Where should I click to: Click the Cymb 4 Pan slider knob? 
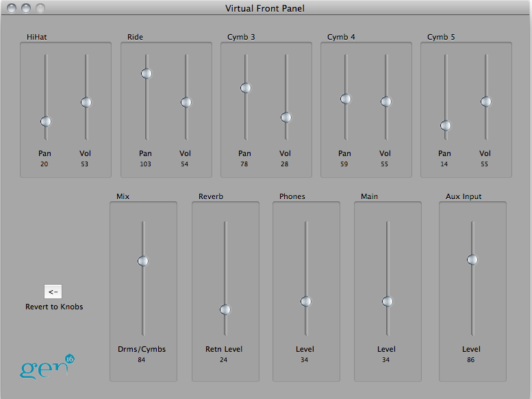(x=346, y=99)
